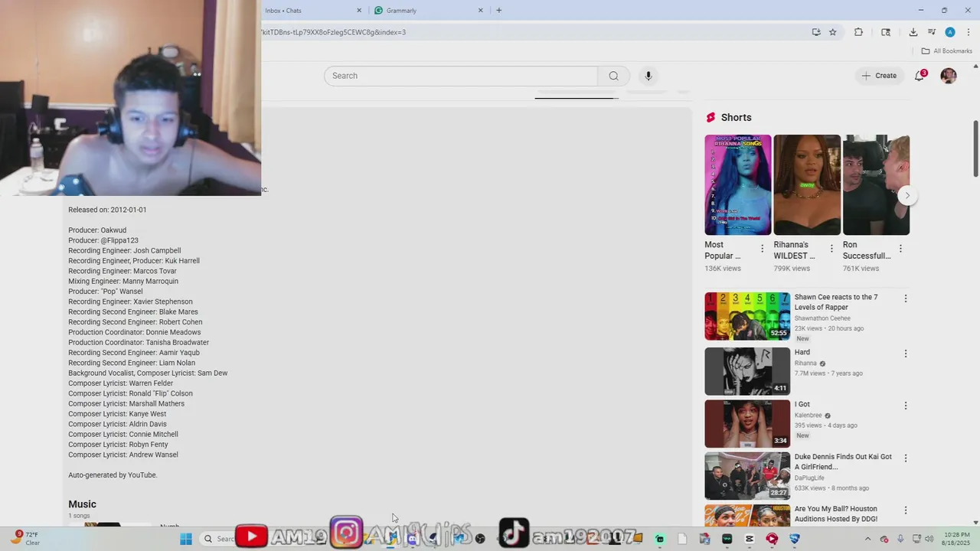Click the Shawn Cee reacts video title
Viewport: 980px width, 551px height.
tap(836, 302)
